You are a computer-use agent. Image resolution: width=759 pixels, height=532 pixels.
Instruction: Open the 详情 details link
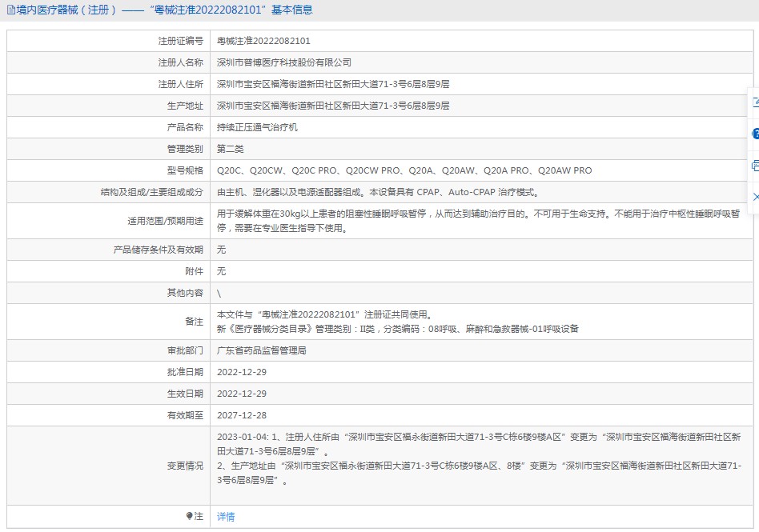[x=226, y=517]
